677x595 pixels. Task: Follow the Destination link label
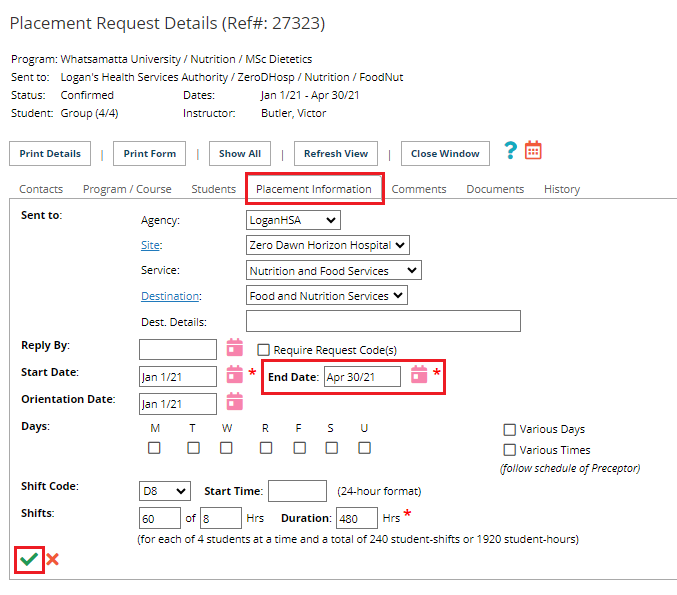[x=170, y=296]
